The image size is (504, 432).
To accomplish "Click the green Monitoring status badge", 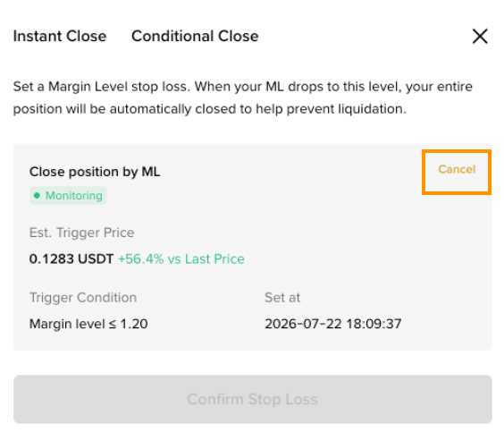I will point(68,196).
